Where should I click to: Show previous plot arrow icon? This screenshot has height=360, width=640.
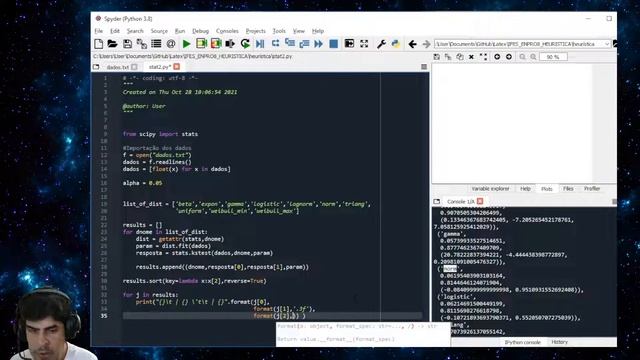(497, 57)
